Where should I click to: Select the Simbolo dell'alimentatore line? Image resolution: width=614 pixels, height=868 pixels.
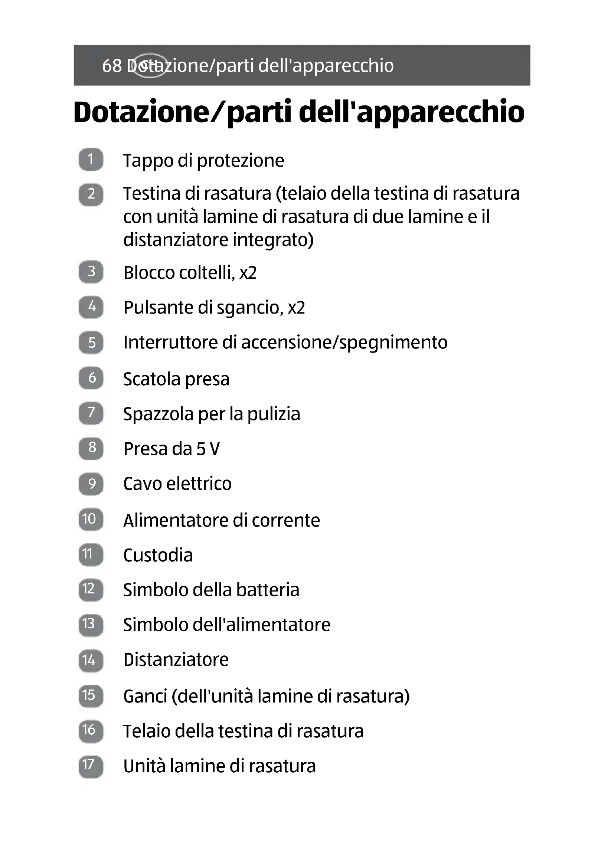(227, 625)
